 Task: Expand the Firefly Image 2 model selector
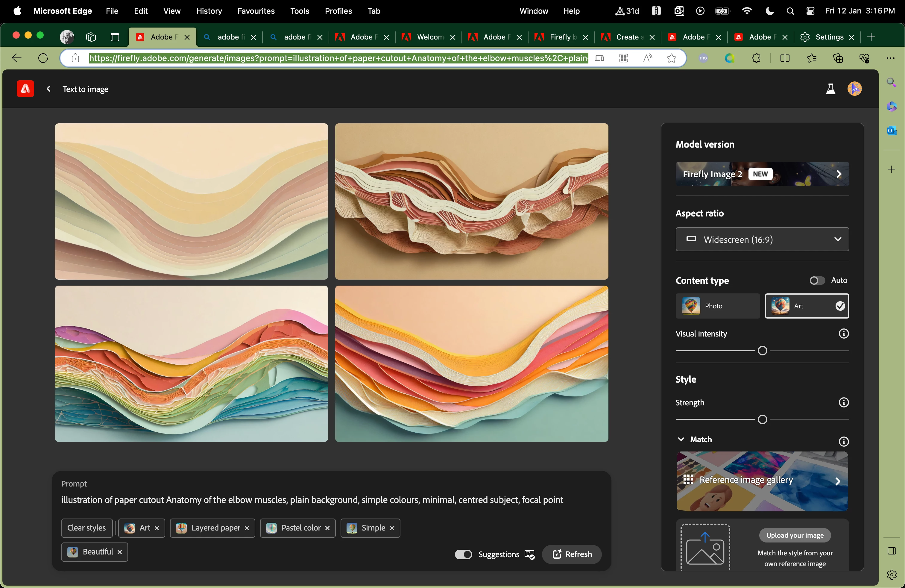(762, 174)
